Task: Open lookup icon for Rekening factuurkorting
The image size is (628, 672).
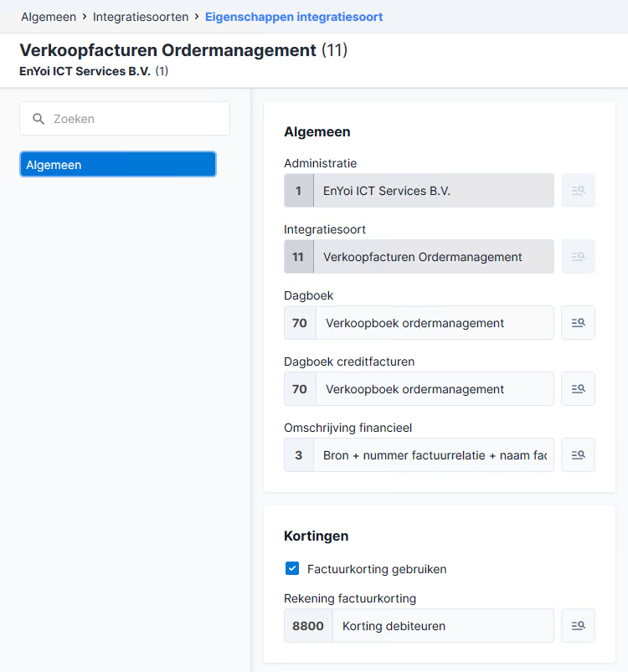Action: coord(578,626)
